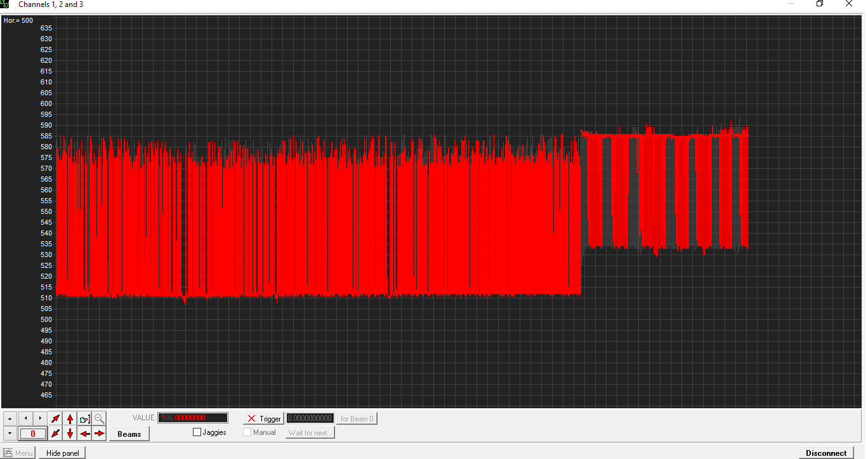The image size is (868, 459).
Task: Toggle the Manual checkbox
Action: click(247, 432)
